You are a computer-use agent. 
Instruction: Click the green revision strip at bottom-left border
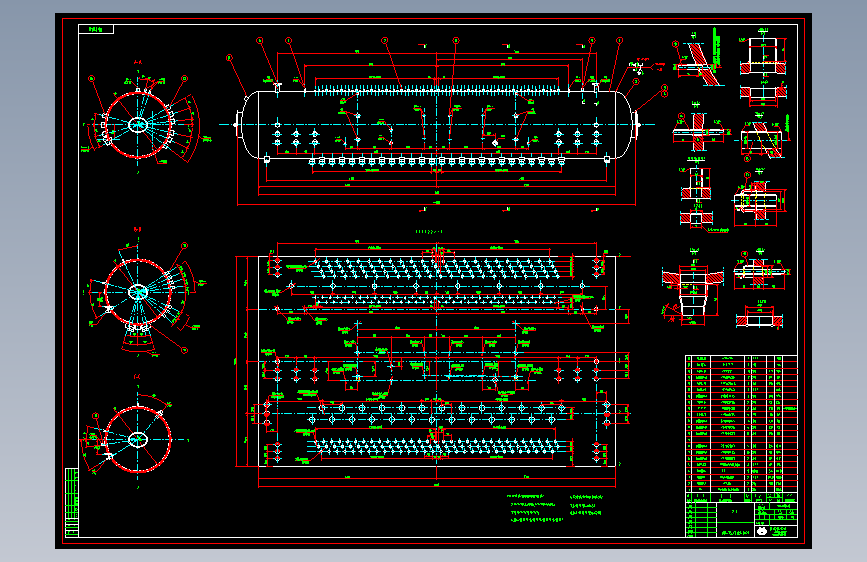coord(72,502)
